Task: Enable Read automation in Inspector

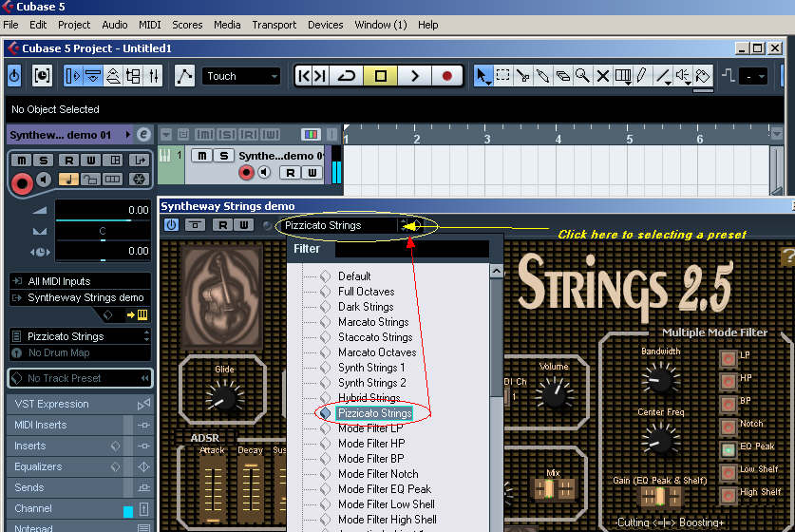Action: 68,161
